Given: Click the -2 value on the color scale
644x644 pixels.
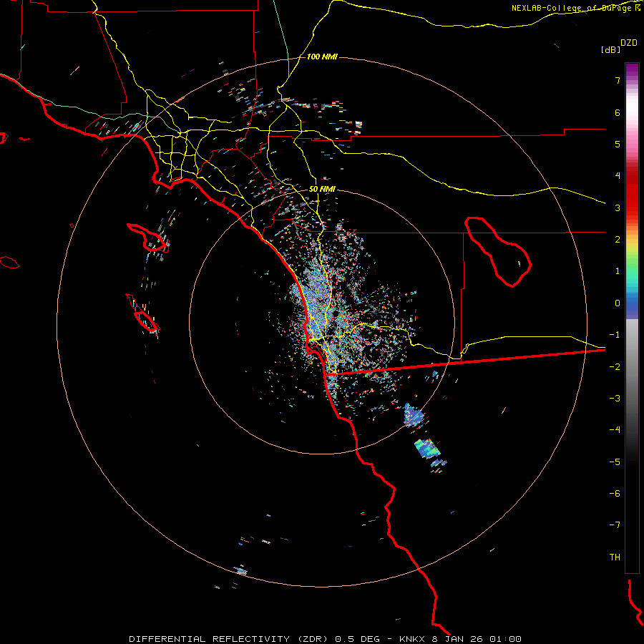Looking at the screenshot, I should tap(615, 367).
